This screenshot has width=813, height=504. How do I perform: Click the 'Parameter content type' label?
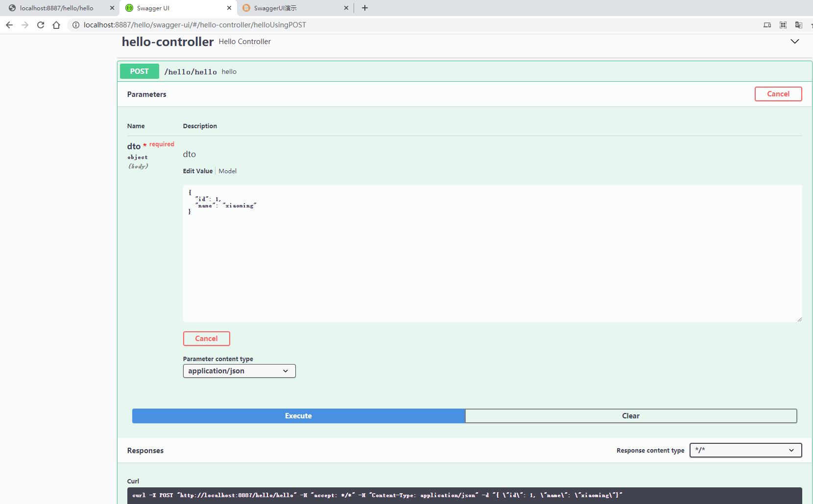click(x=218, y=359)
